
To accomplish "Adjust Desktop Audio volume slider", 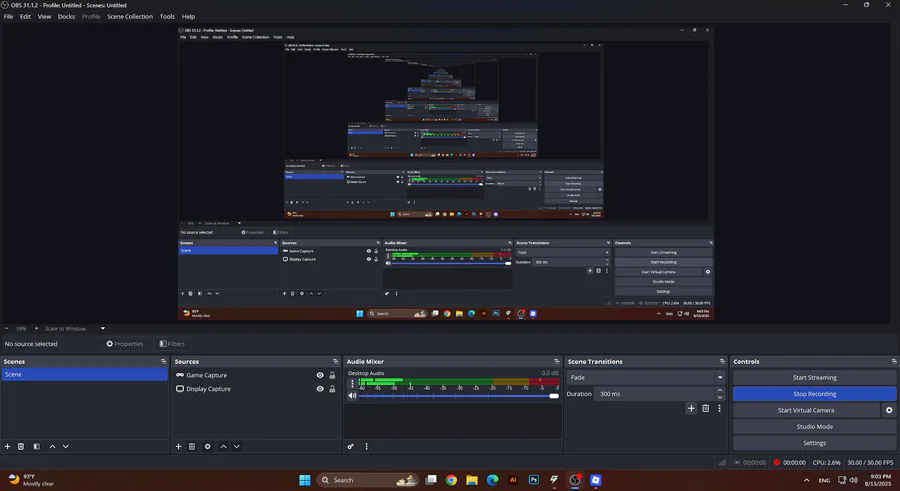I will (457, 396).
